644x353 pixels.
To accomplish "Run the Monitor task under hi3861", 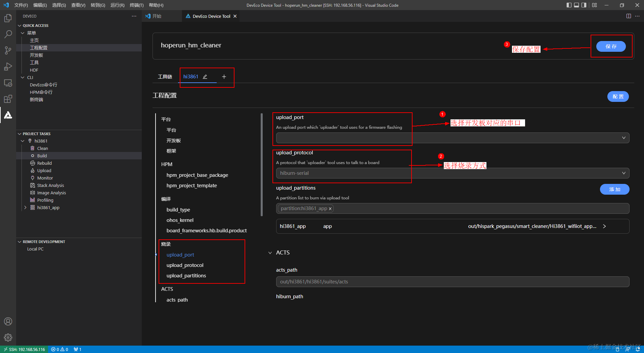I will (45, 178).
